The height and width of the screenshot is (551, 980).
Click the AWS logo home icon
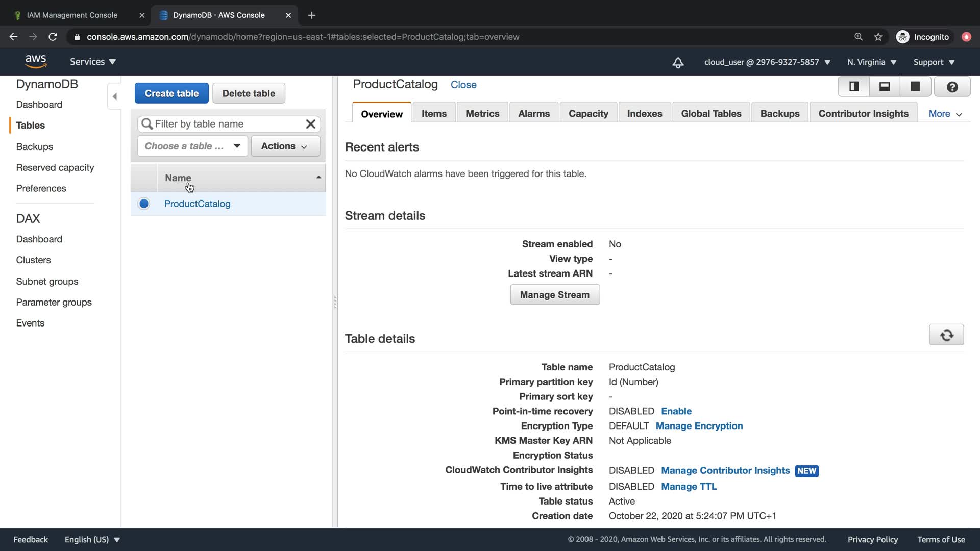tap(36, 62)
